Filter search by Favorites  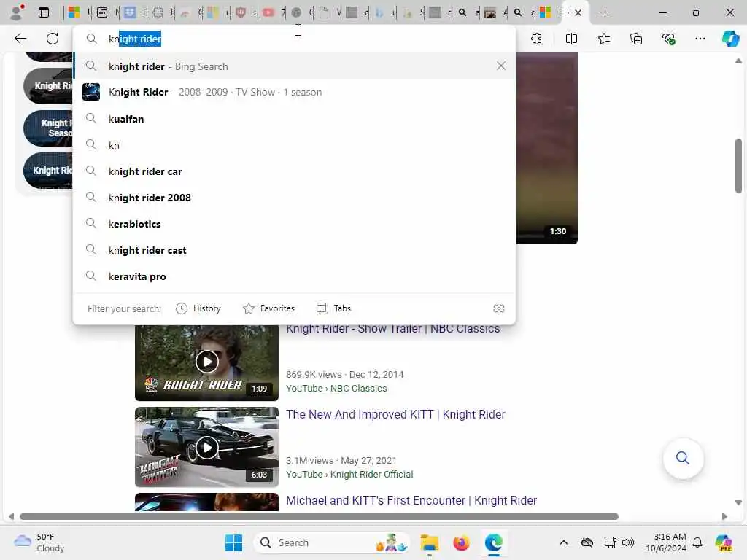(268, 308)
